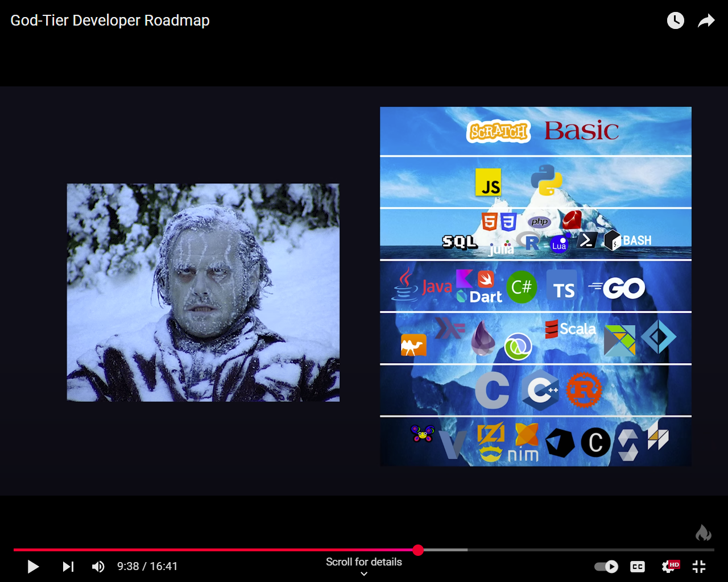
Task: Toggle closed captions
Action: coord(638,567)
